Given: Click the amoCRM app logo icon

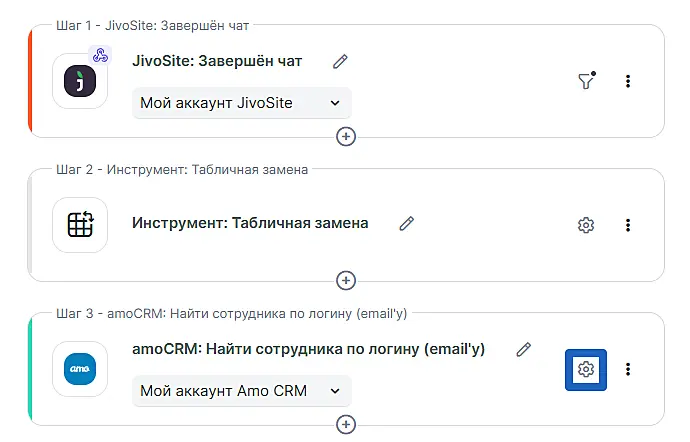Looking at the screenshot, I should click(80, 370).
